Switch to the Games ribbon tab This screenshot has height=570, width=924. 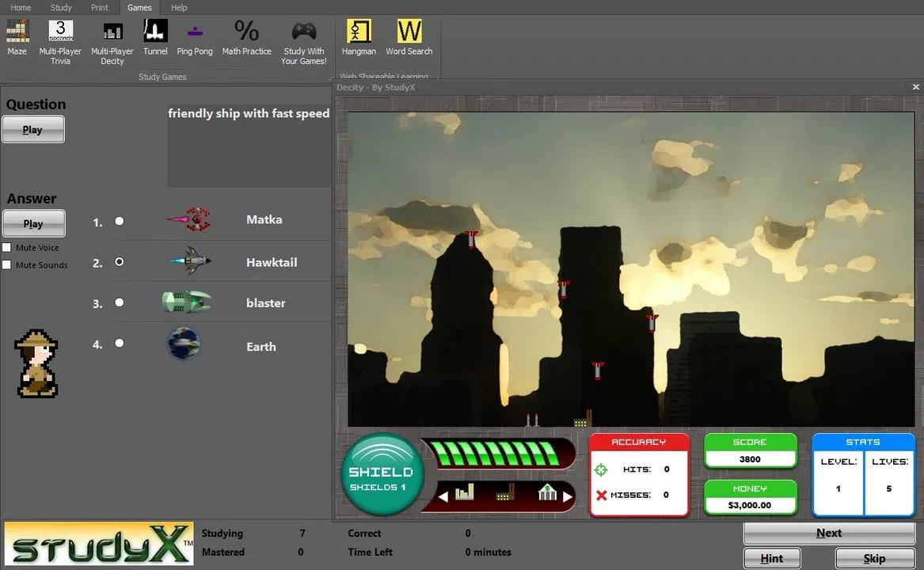(x=139, y=7)
